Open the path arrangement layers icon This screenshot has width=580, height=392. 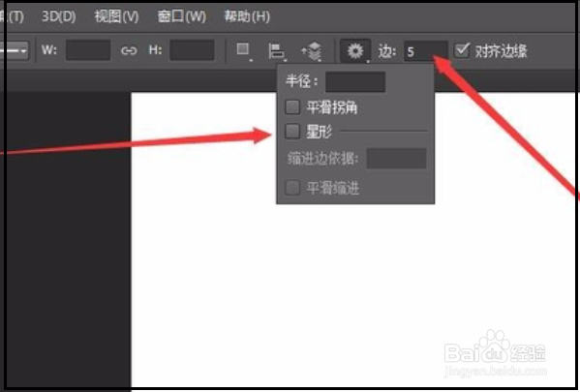click(312, 51)
